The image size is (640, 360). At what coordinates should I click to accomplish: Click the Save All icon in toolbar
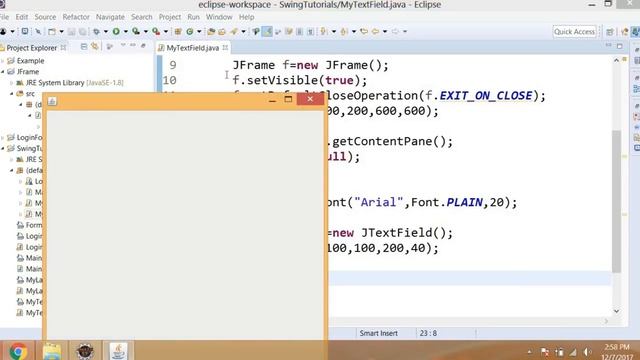pyautogui.click(x=82, y=31)
